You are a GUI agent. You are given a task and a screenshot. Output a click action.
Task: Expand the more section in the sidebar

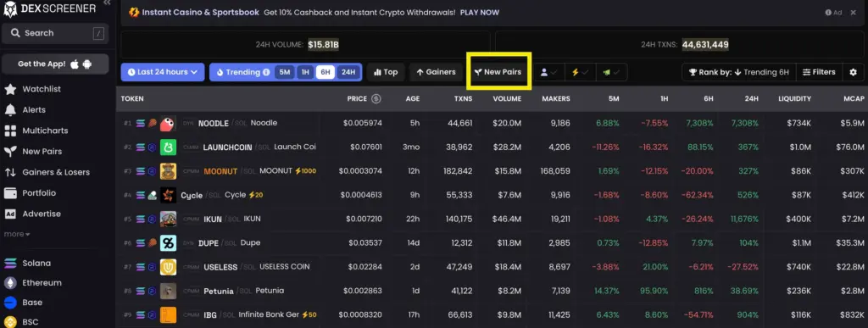click(17, 234)
